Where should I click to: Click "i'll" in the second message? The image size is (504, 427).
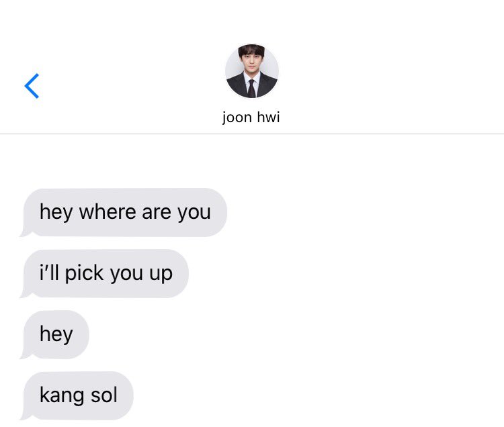click(x=49, y=273)
